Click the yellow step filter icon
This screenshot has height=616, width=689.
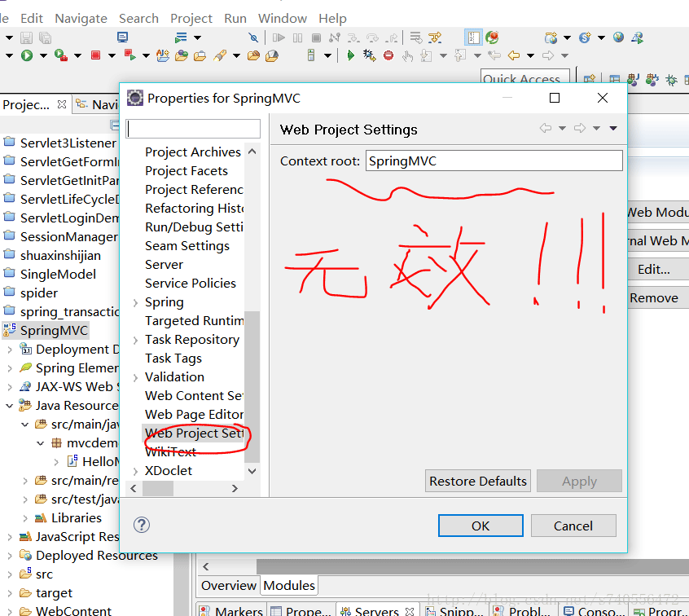435,37
